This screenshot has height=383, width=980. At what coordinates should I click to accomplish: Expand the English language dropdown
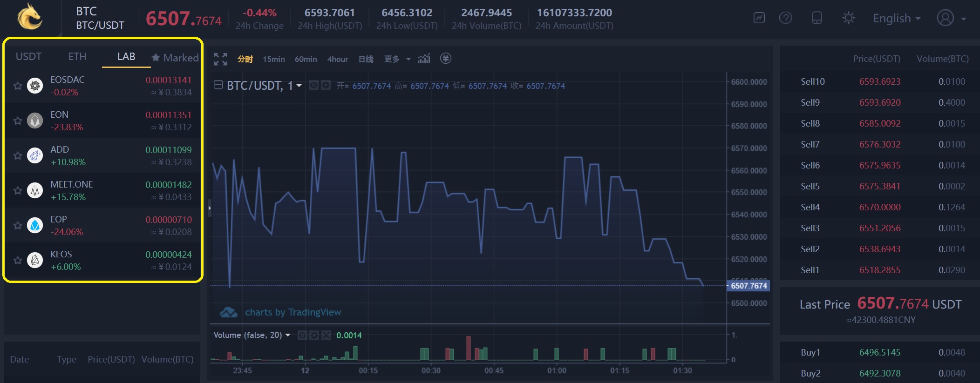click(x=897, y=19)
